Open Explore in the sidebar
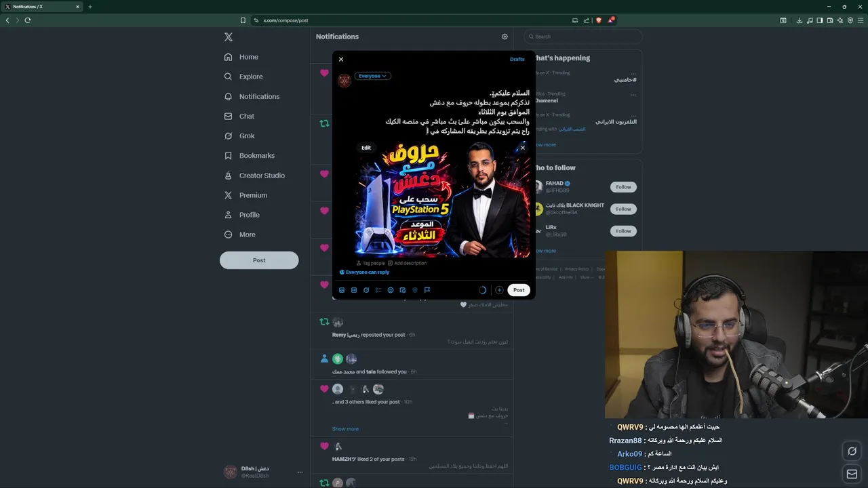This screenshot has width=868, height=488. pos(243,77)
